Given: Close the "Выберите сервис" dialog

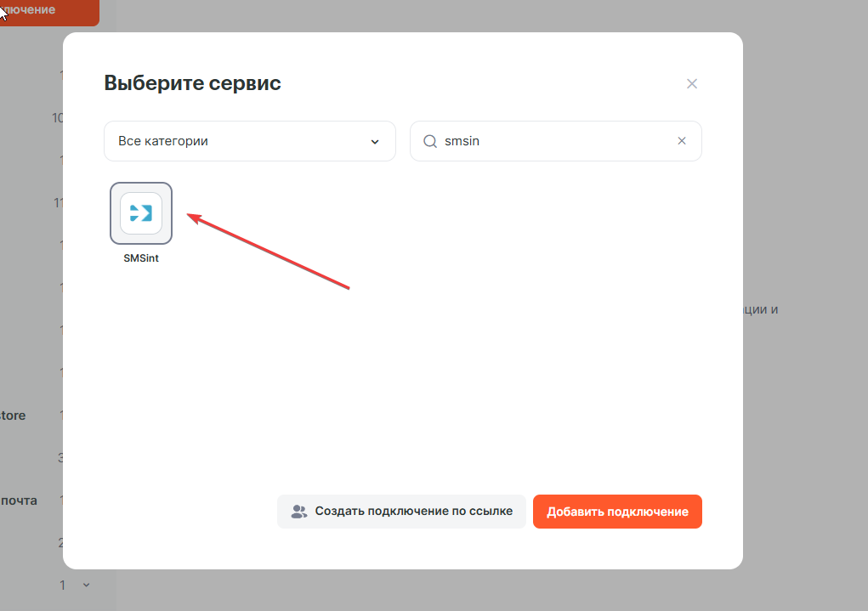Looking at the screenshot, I should [692, 83].
